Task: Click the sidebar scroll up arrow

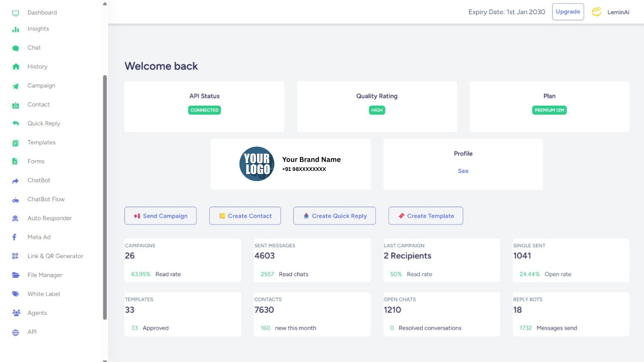Action: (x=105, y=4)
